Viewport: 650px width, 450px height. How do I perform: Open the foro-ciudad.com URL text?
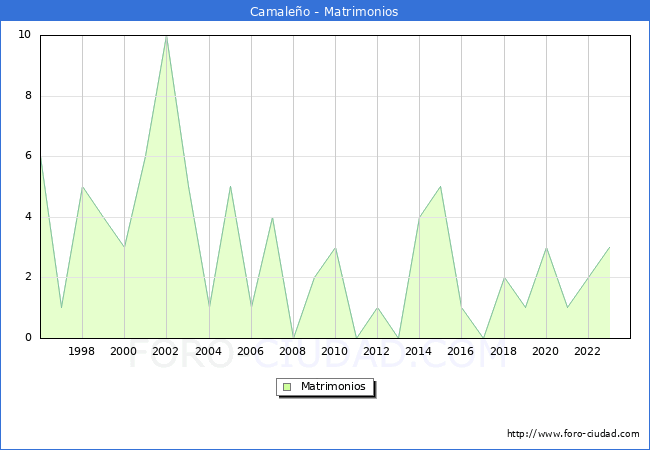point(573,434)
